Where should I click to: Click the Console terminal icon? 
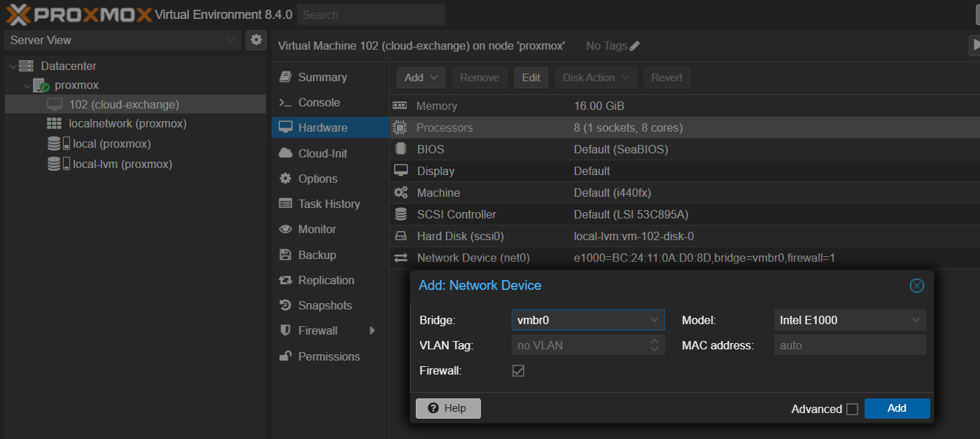pos(285,102)
